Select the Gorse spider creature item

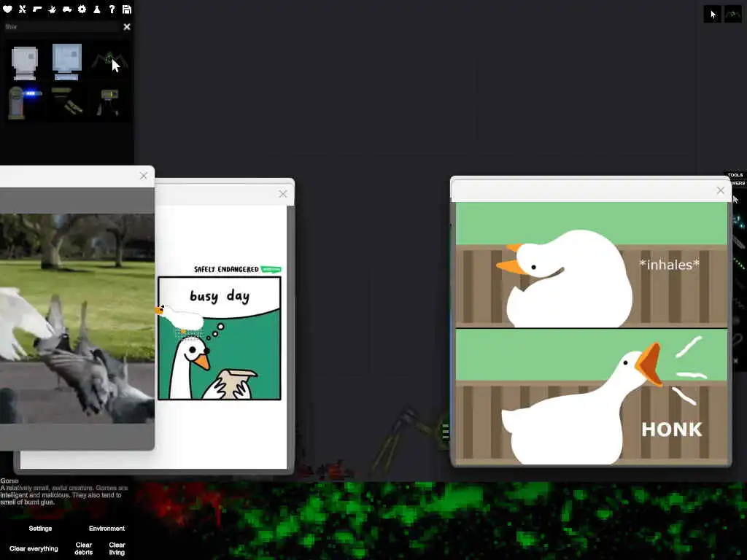coord(109,62)
